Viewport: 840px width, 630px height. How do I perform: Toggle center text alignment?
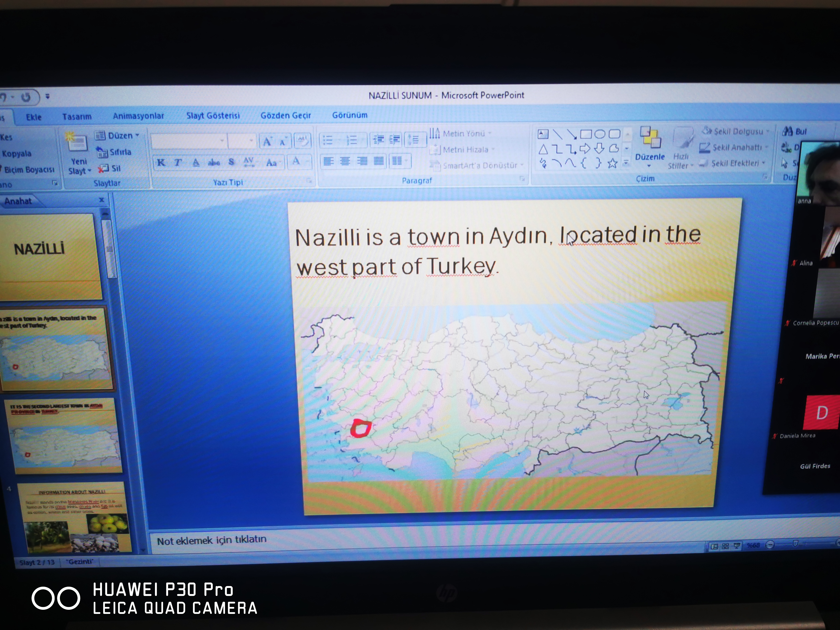pos(345,161)
